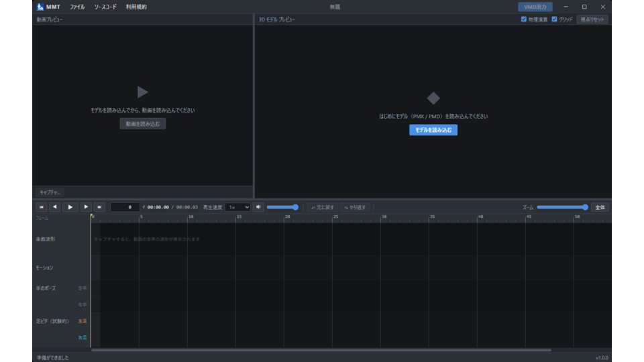Click the モデルを読み込む button
The width and height of the screenshot is (644, 362).
[x=433, y=130]
